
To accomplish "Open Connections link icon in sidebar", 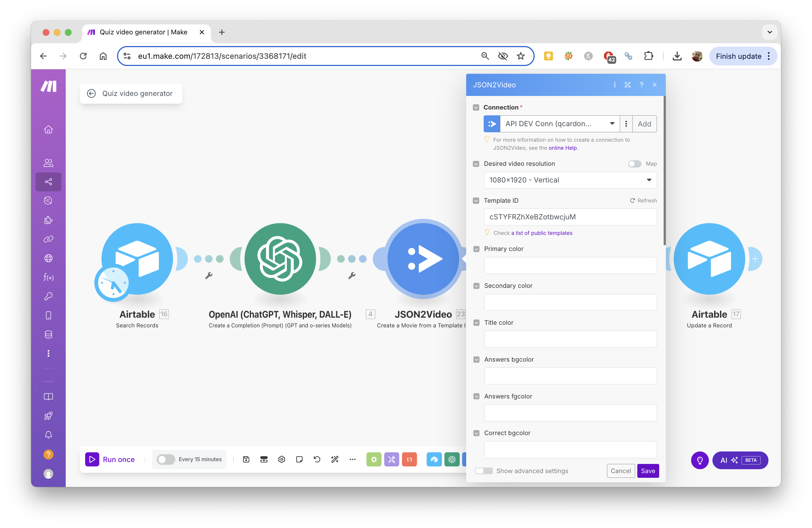I will coord(49,239).
